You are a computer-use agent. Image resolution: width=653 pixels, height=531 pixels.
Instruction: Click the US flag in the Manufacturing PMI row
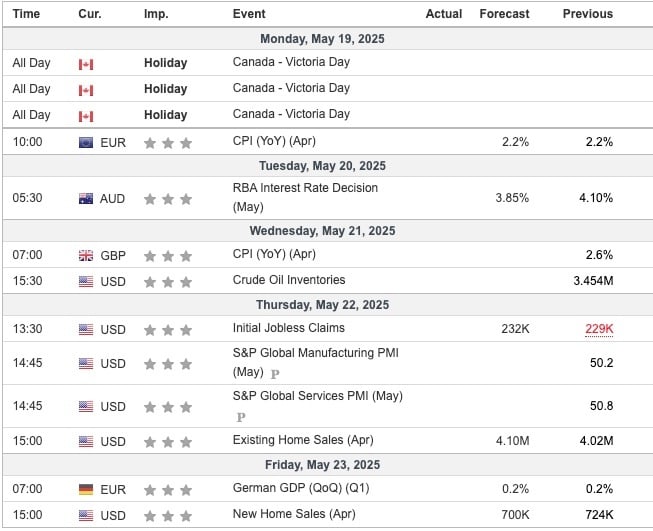click(86, 364)
